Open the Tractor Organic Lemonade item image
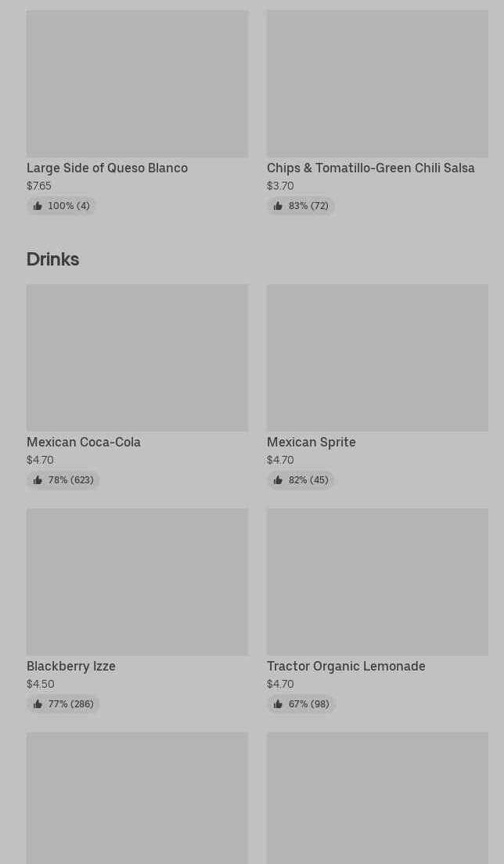This screenshot has height=864, width=504. [377, 581]
